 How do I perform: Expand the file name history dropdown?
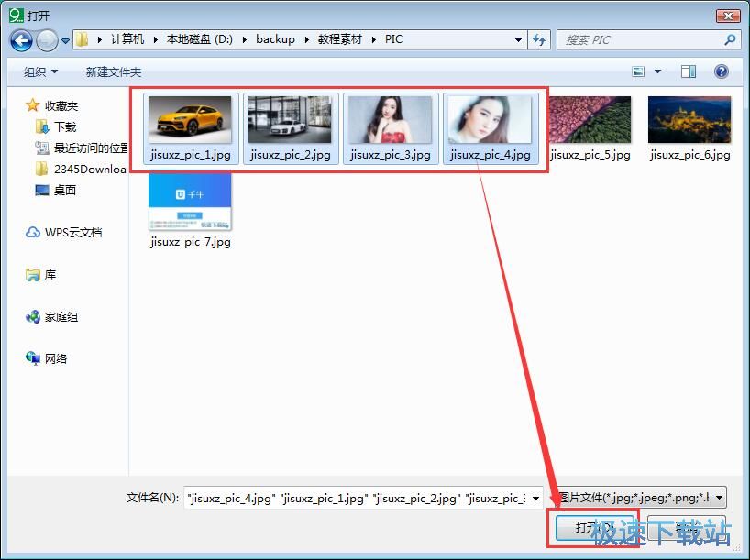[535, 499]
